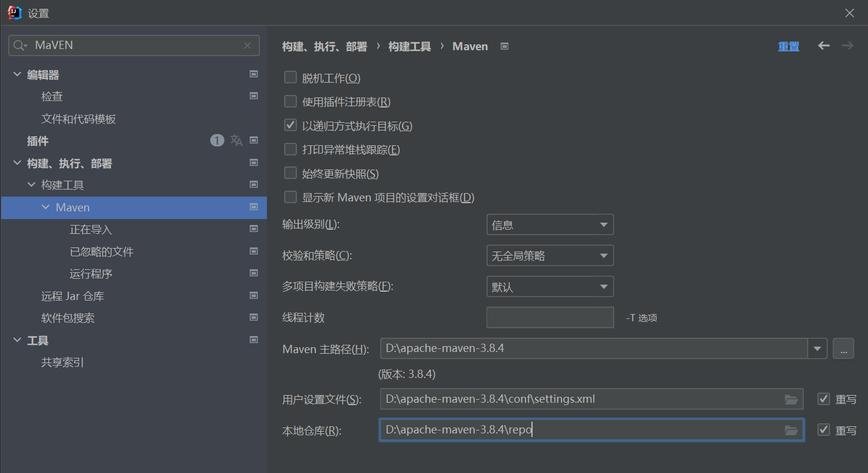Browse folder icon in 用户设置文件 field
868x473 pixels.
[x=791, y=400]
